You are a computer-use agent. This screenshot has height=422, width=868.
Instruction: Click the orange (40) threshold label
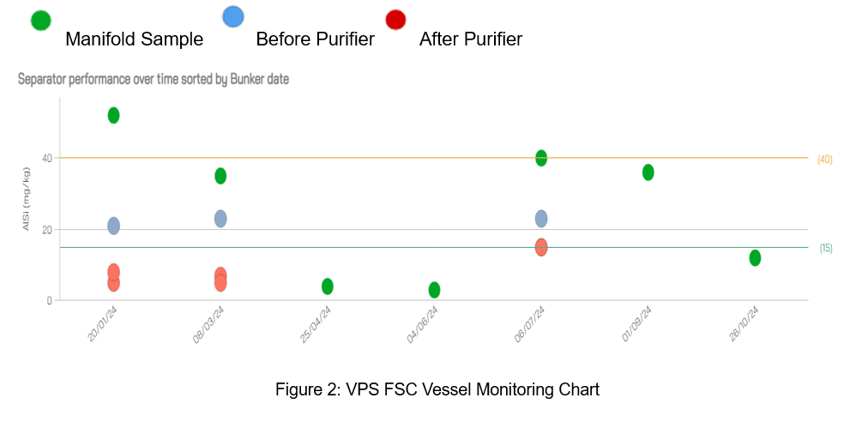click(x=824, y=160)
